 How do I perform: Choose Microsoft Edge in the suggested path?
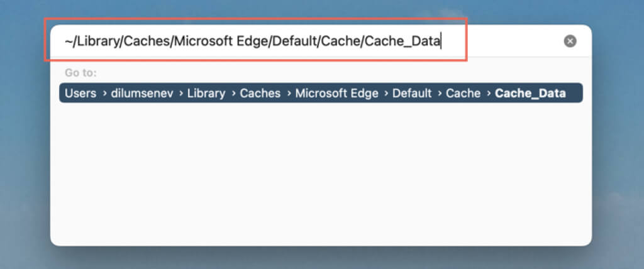point(336,93)
